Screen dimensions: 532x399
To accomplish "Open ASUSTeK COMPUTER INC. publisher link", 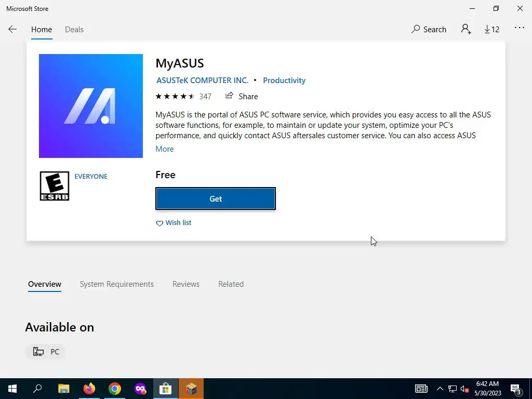I will point(202,81).
